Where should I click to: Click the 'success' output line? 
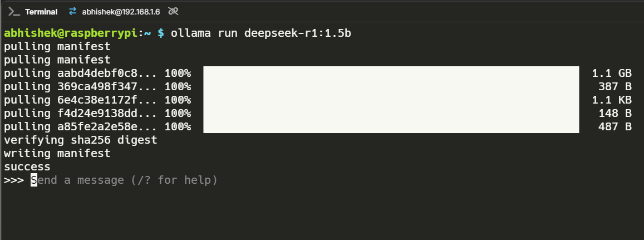pos(27,167)
